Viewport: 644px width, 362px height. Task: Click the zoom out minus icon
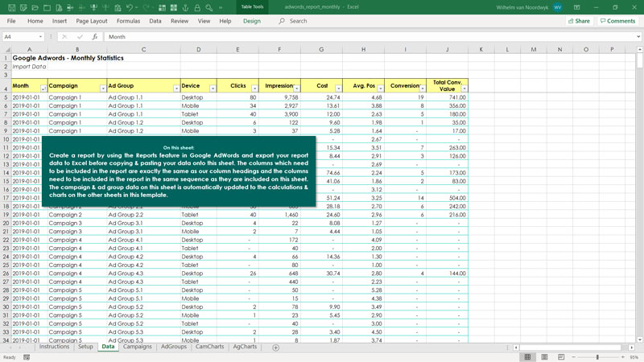(x=574, y=357)
